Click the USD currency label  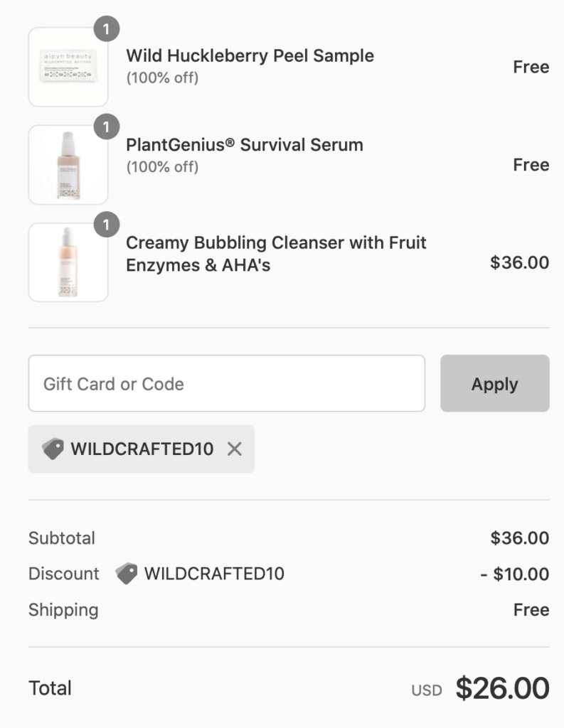tap(427, 690)
